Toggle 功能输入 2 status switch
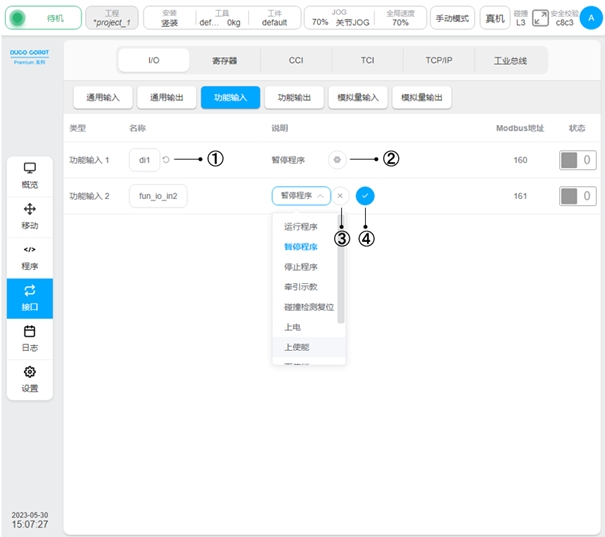The height and width of the screenshot is (537, 605). pos(576,196)
